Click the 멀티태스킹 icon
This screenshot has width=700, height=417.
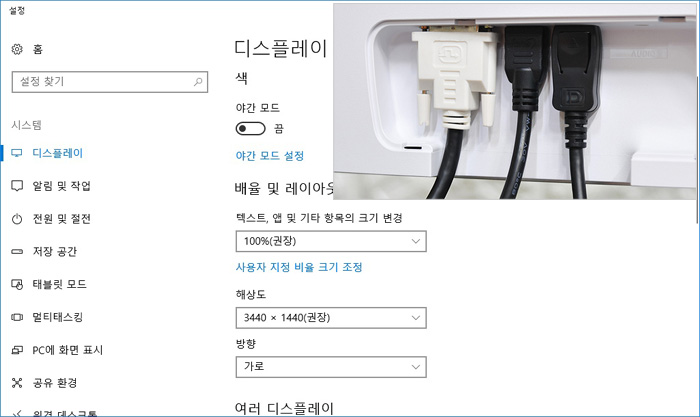click(17, 317)
